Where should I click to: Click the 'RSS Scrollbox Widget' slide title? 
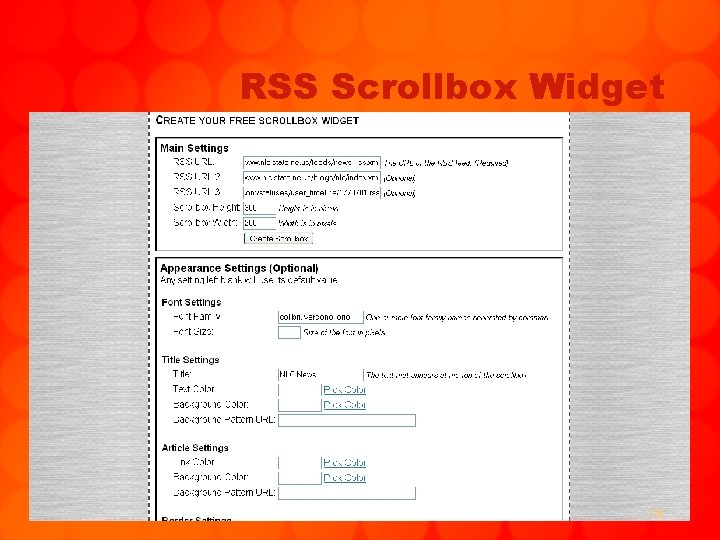(x=453, y=87)
